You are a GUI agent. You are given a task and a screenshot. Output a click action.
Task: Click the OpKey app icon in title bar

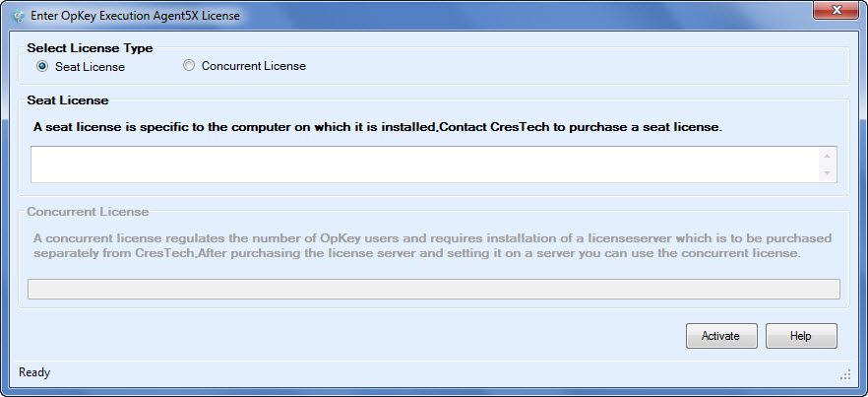coord(17,16)
